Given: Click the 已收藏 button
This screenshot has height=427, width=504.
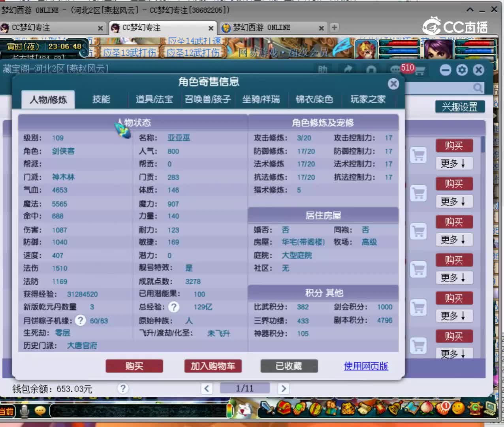Looking at the screenshot, I should pyautogui.click(x=289, y=366).
